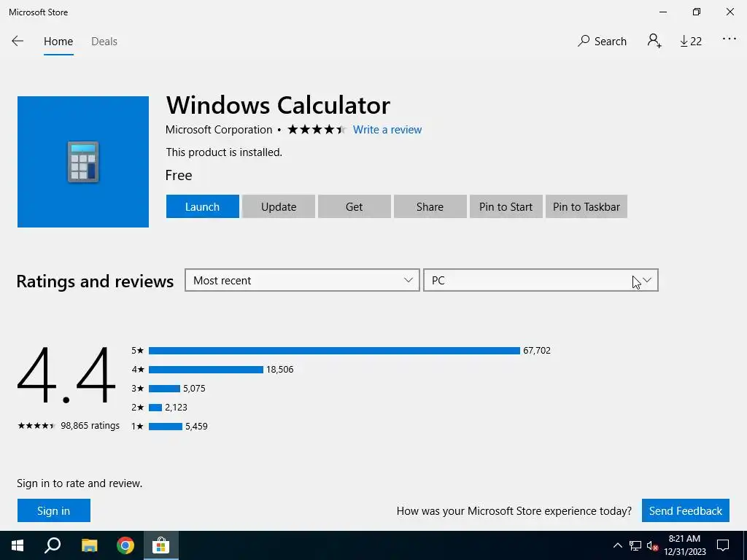Click Pin to Start
Image resolution: width=747 pixels, height=560 pixels.
(x=506, y=206)
